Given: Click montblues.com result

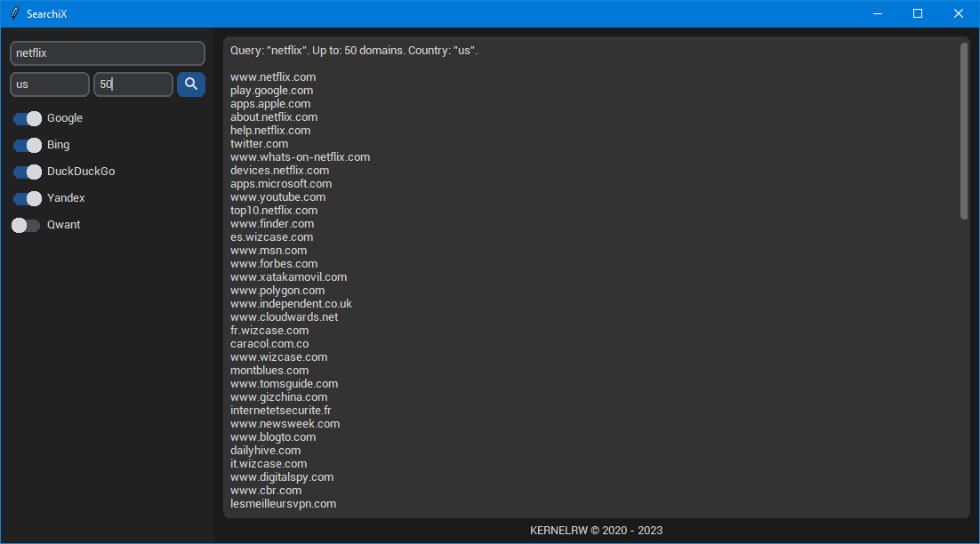Looking at the screenshot, I should (x=269, y=371).
